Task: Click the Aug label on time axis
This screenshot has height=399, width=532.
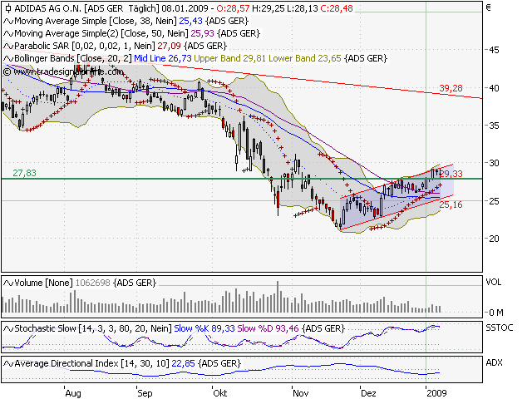Action: click(x=73, y=393)
